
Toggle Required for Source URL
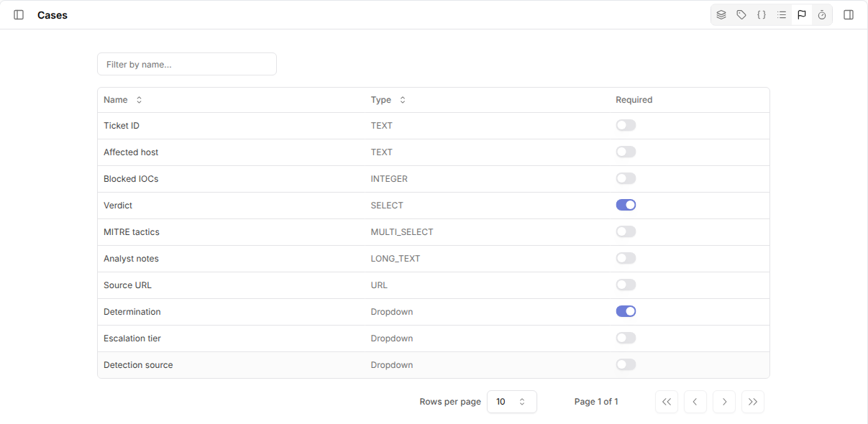[x=626, y=285]
